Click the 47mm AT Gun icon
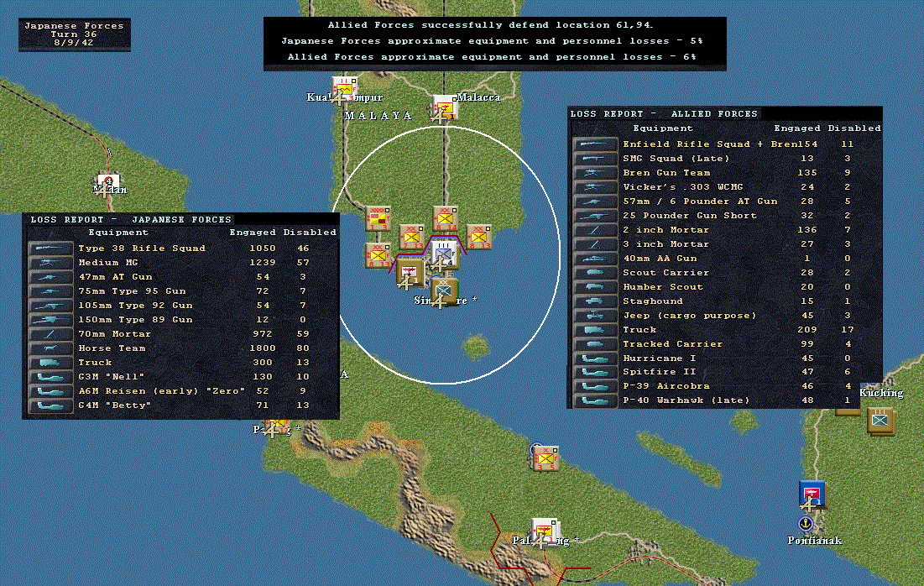 click(x=50, y=276)
